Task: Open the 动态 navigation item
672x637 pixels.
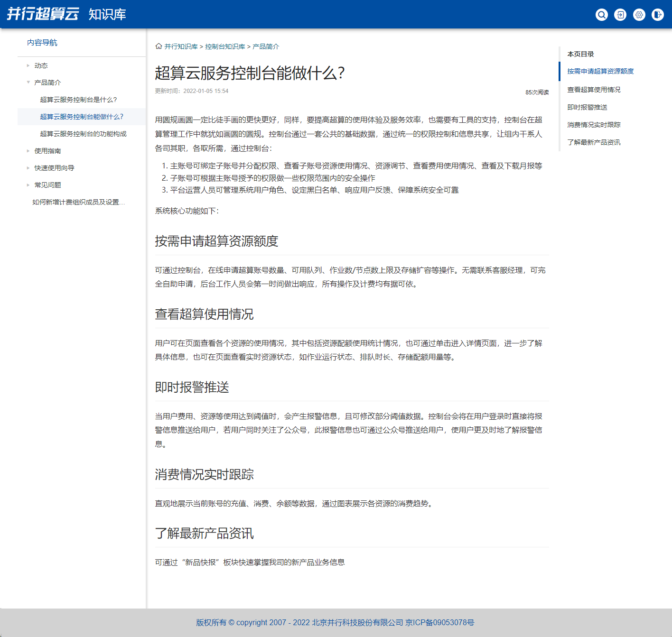Action: coord(41,65)
